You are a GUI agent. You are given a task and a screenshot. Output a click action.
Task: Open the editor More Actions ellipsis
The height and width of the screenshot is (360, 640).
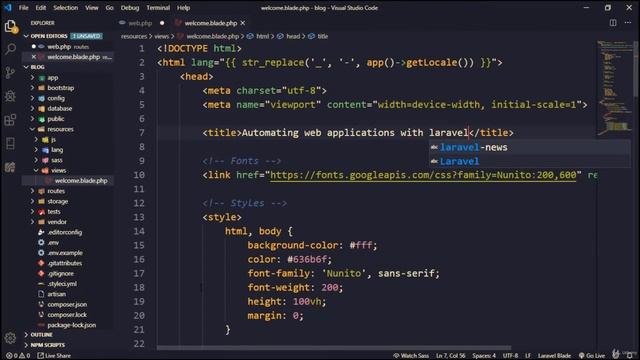coord(628,23)
